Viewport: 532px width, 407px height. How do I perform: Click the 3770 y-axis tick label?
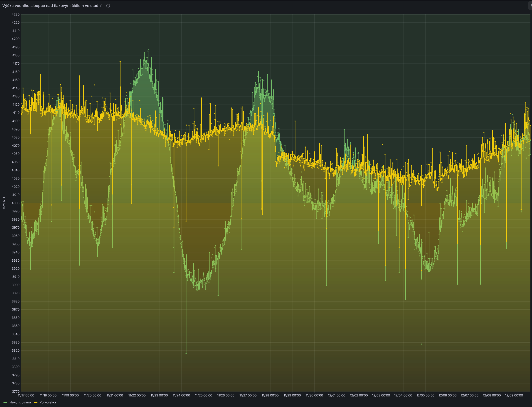tap(15, 391)
